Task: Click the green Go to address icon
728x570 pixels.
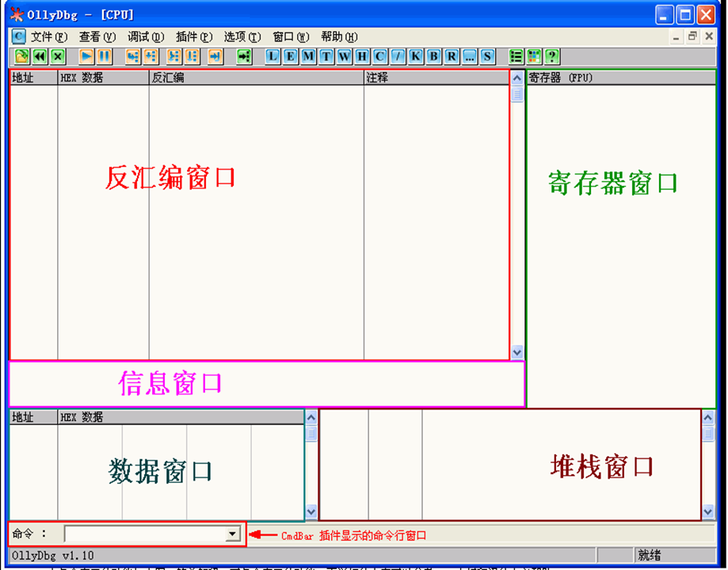Action: tap(244, 57)
